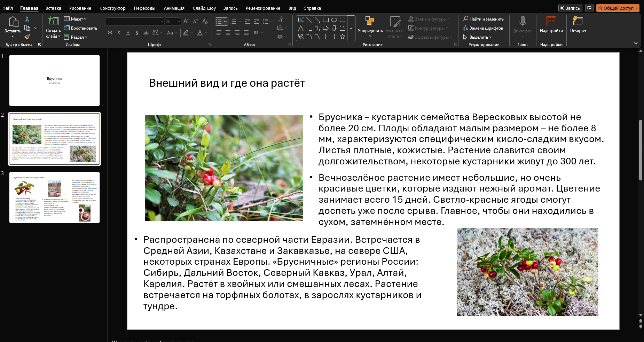The height and width of the screenshot is (342, 644).
Task: Select the oval shape
Action: (x=334, y=20)
